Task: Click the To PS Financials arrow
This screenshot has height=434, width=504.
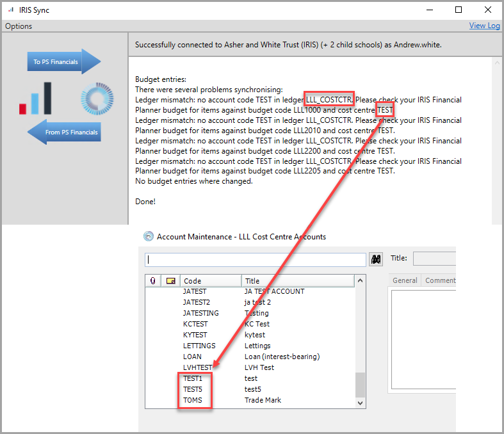Action: [x=63, y=62]
